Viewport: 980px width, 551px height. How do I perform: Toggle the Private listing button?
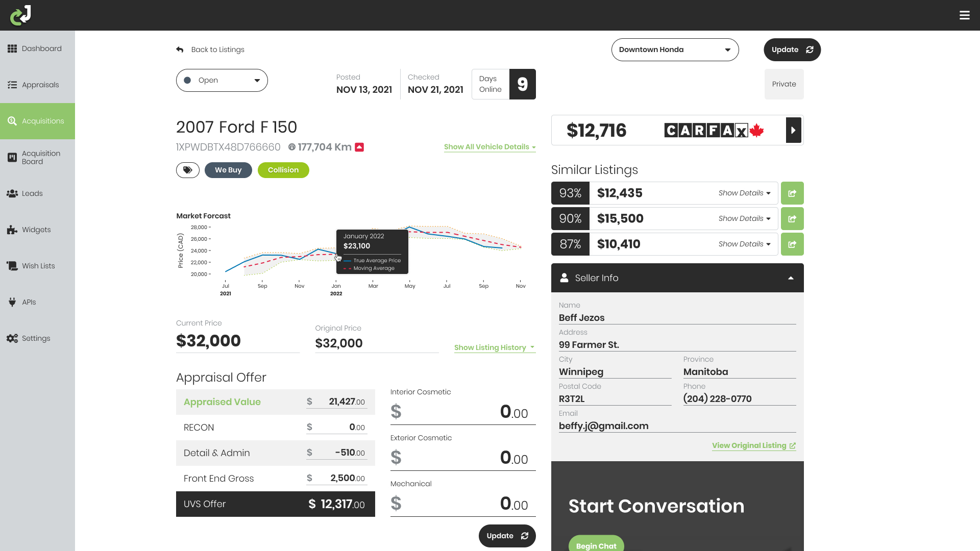pos(783,84)
